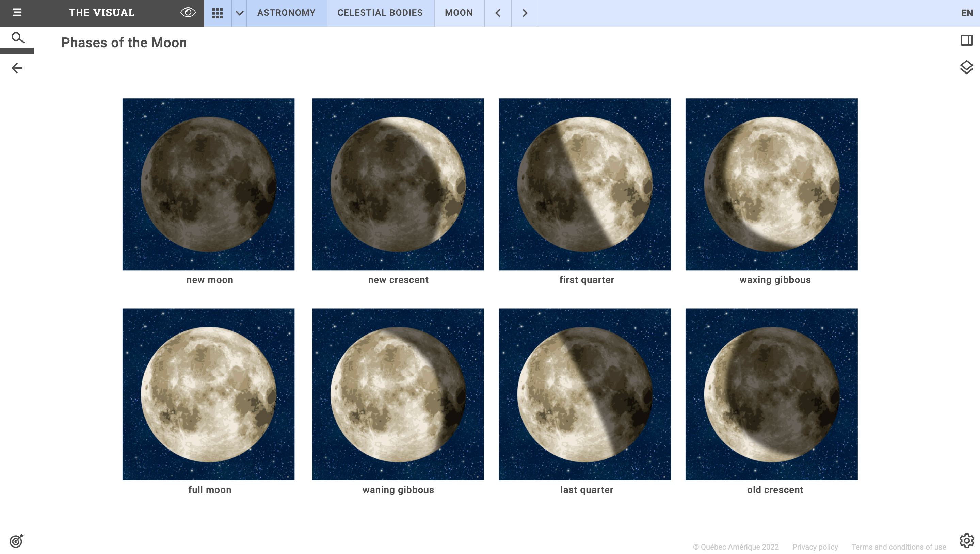Open Terms and conditions of use
The height and width of the screenshot is (554, 980).
pos(899,547)
